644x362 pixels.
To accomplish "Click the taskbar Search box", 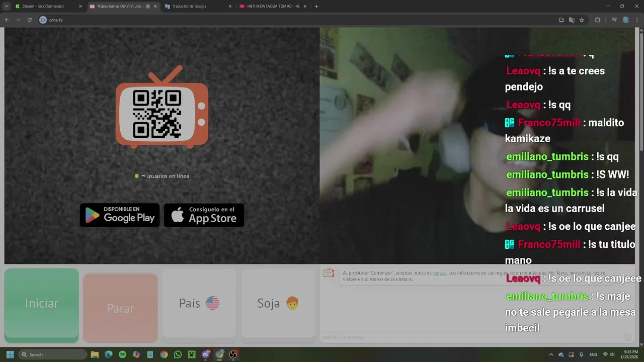I will [x=53, y=354].
